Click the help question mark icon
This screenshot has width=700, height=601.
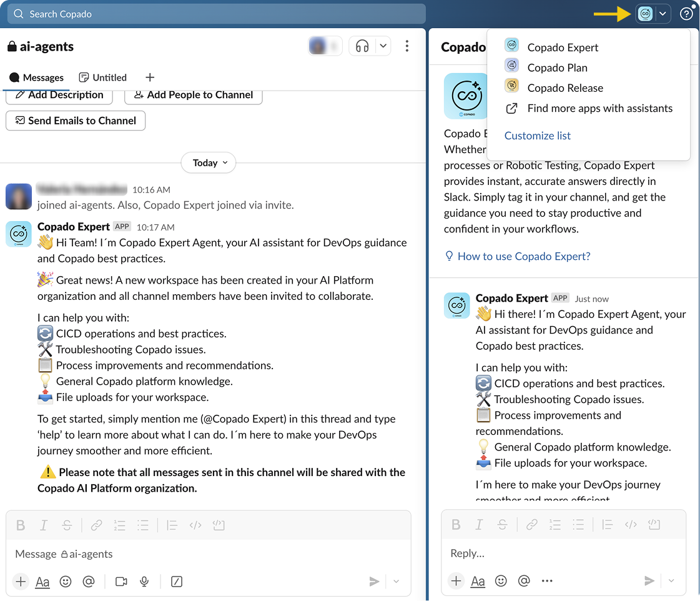pyautogui.click(x=686, y=14)
